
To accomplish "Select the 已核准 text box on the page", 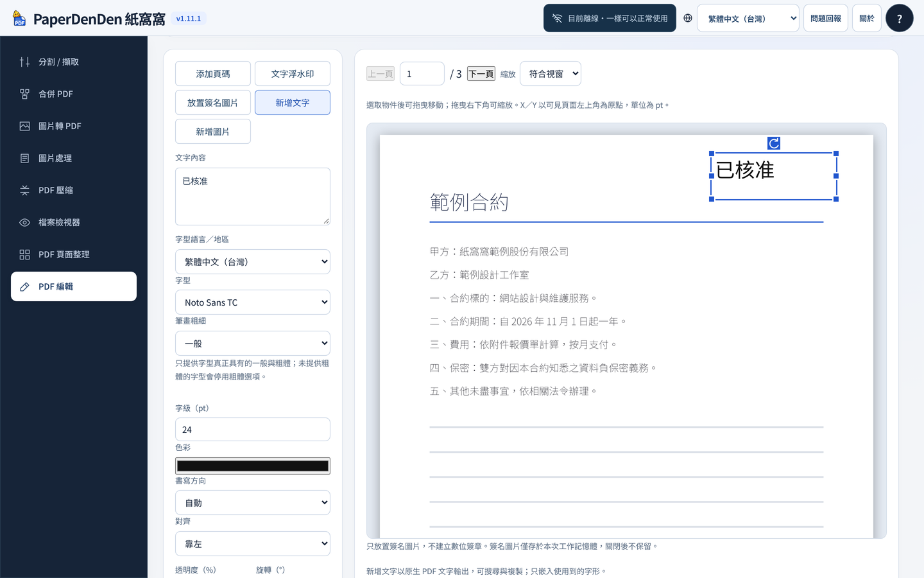I will tap(774, 176).
